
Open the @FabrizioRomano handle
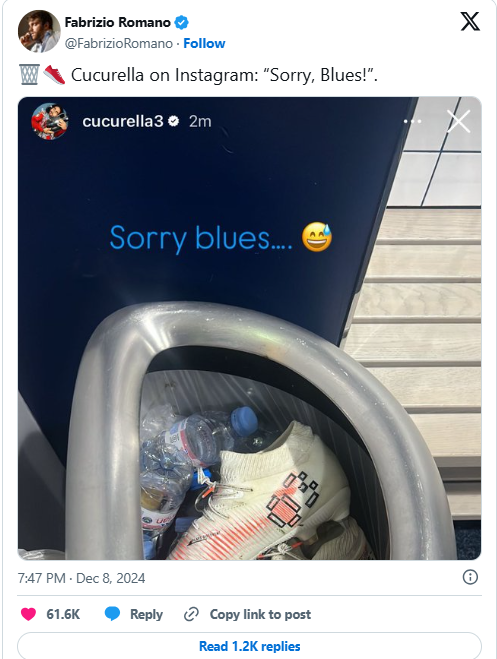tap(118, 43)
